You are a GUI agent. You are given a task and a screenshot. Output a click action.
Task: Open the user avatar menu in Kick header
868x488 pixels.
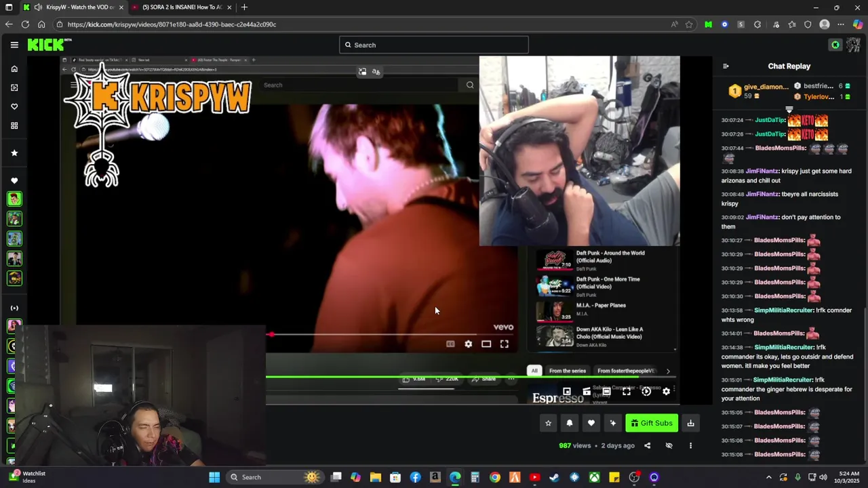point(853,45)
